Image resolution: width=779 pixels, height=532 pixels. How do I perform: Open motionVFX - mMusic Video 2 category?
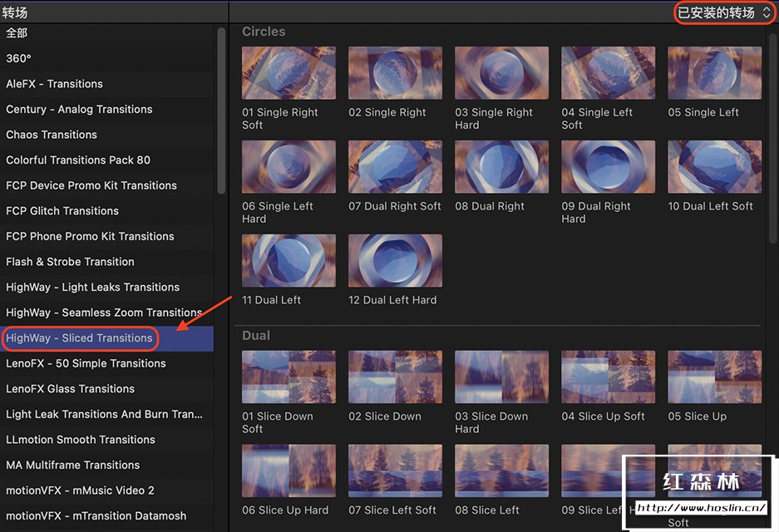coord(106,490)
